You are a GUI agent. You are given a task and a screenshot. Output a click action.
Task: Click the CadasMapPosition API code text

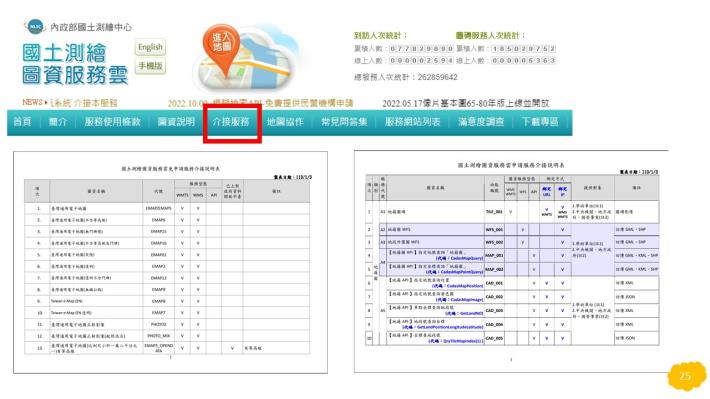[458, 286]
